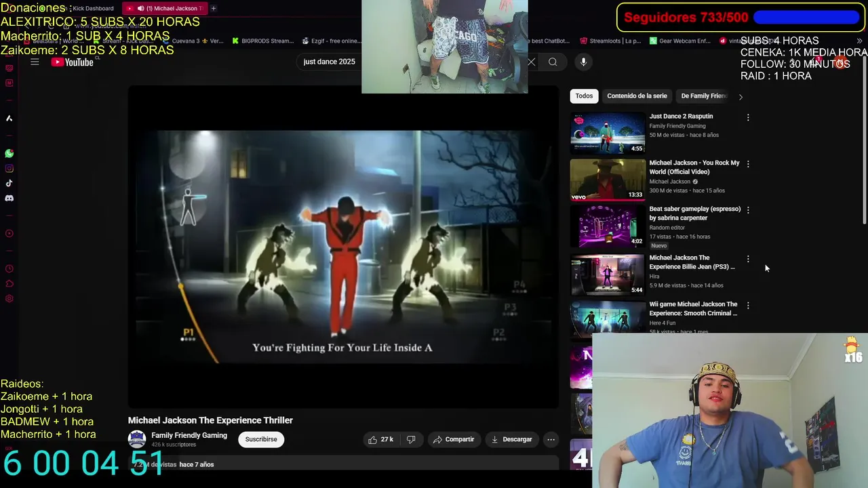Image resolution: width=868 pixels, height=488 pixels.
Task: Open the YouTube hamburger guide menu
Action: pos(35,62)
